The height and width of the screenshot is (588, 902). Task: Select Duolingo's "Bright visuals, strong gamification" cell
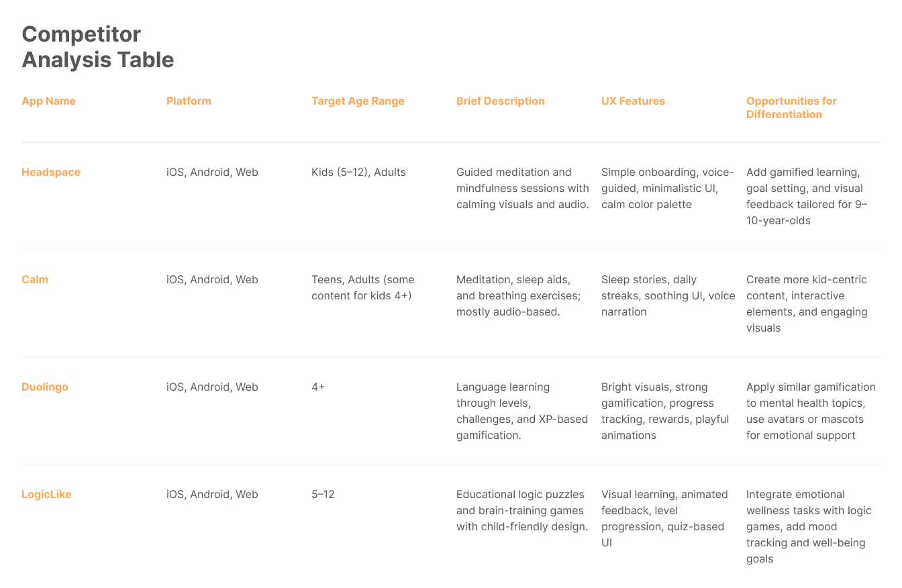point(664,411)
